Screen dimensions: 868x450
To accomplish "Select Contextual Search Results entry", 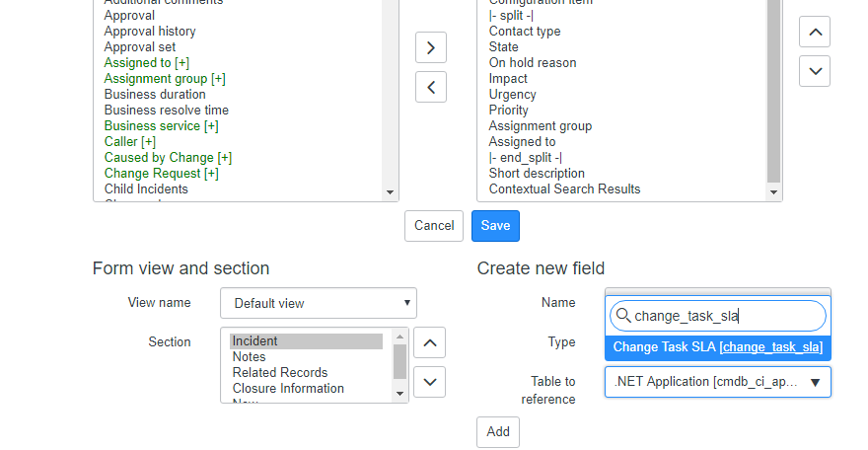I will (564, 189).
